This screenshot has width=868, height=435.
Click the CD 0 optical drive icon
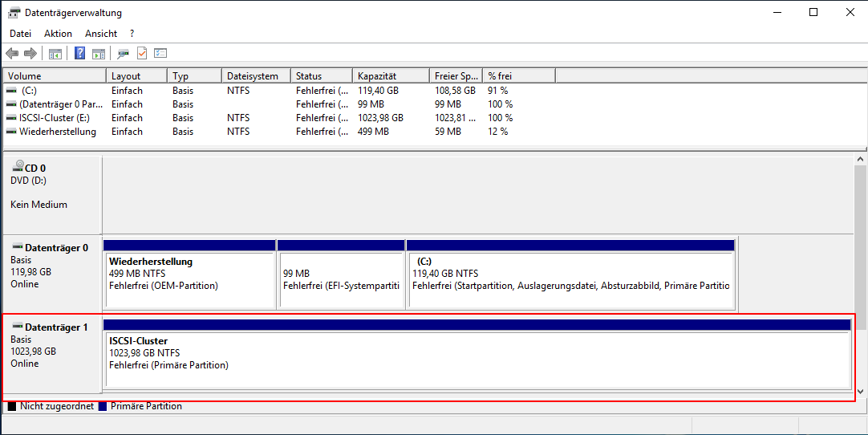coord(18,166)
